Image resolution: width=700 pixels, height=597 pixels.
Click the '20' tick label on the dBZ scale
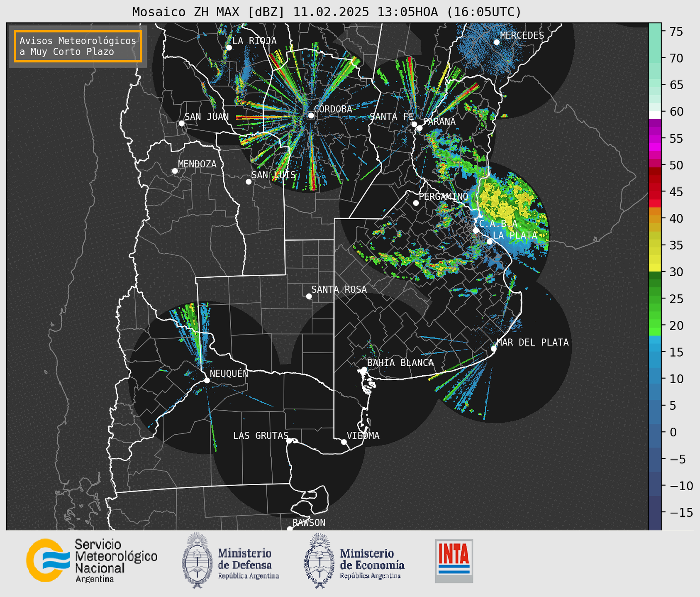pyautogui.click(x=676, y=325)
